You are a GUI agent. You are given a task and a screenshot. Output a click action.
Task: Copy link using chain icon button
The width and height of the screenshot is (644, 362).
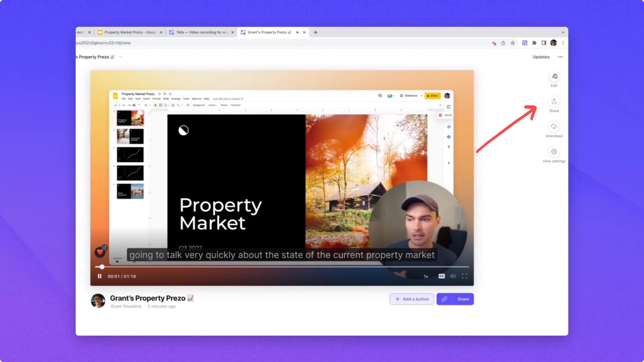click(444, 299)
